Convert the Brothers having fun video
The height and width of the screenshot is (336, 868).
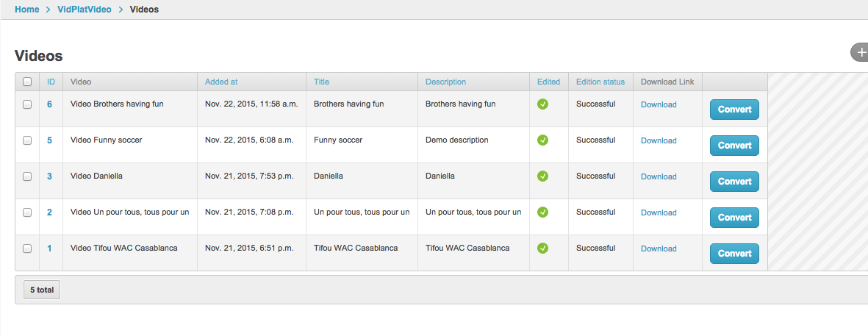(x=734, y=110)
